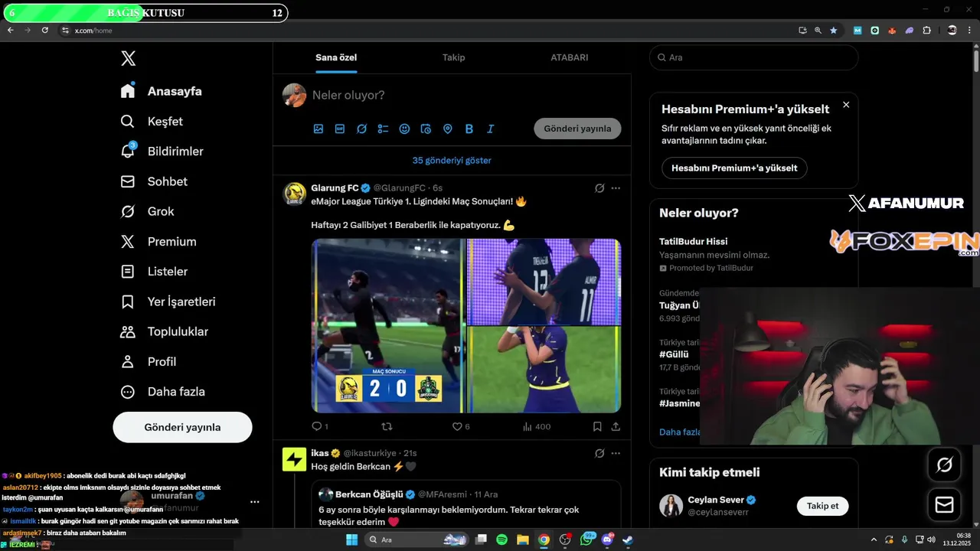Open the 2-0 match result image
This screenshot has height=551, width=980.
[x=388, y=325]
